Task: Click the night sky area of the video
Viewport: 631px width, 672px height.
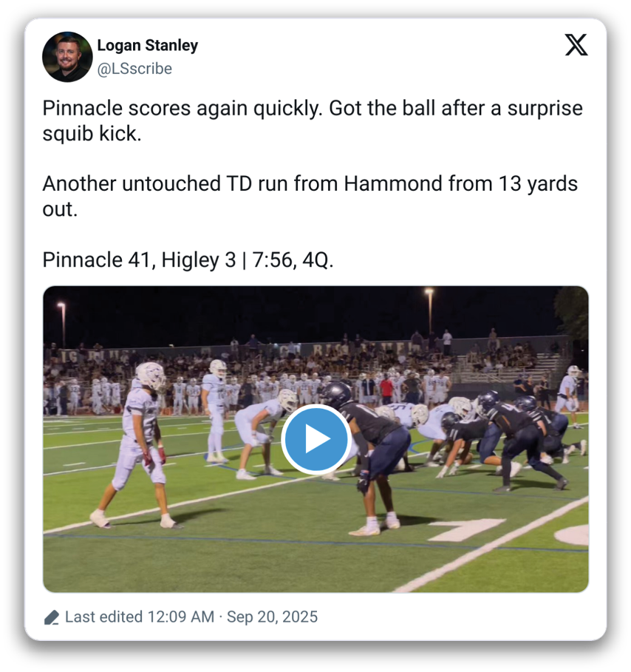Action: click(x=296, y=310)
